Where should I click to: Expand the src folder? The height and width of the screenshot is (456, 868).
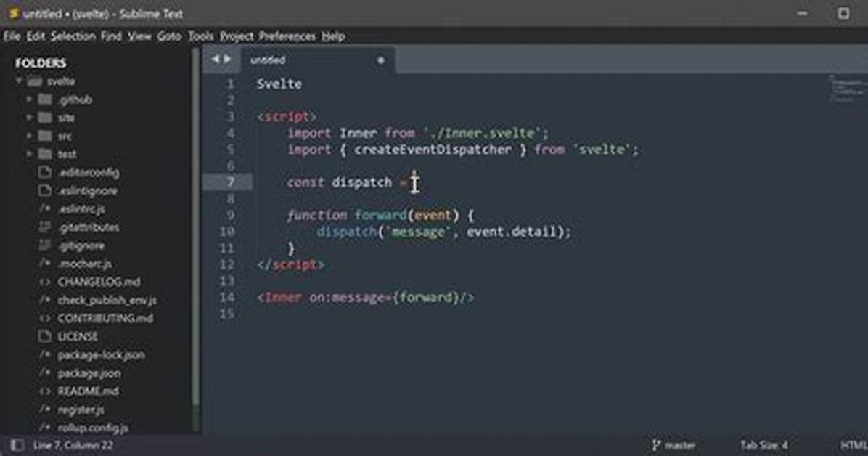tap(29, 136)
